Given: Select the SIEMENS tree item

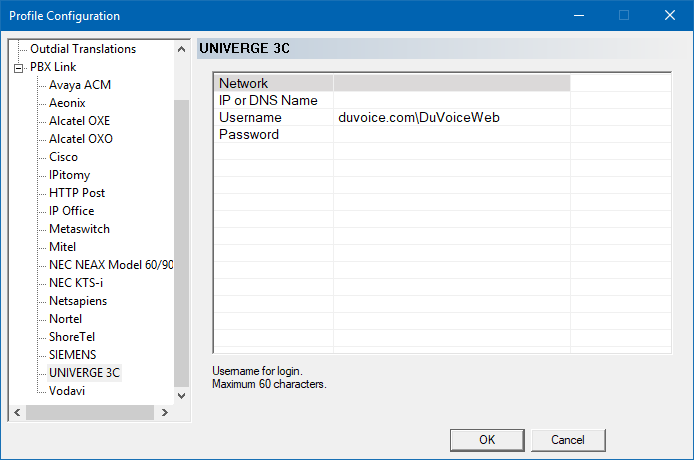Looking at the screenshot, I should tap(73, 355).
